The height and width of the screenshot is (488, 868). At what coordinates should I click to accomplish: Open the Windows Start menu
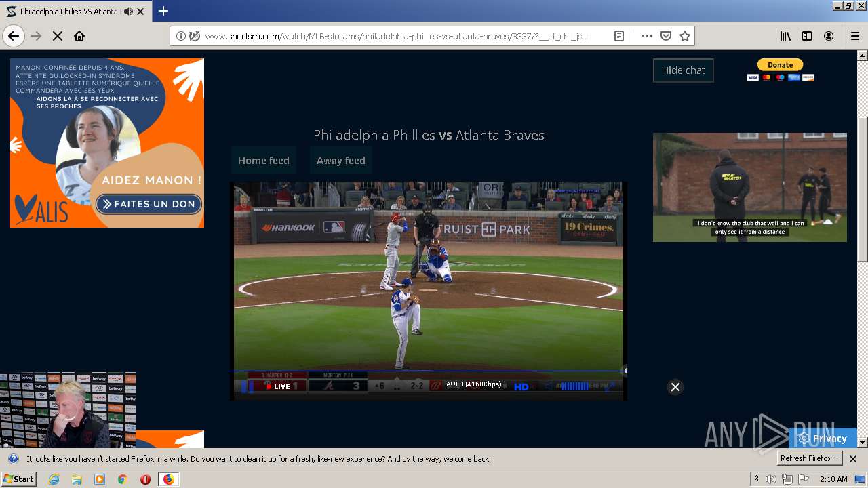(x=19, y=479)
